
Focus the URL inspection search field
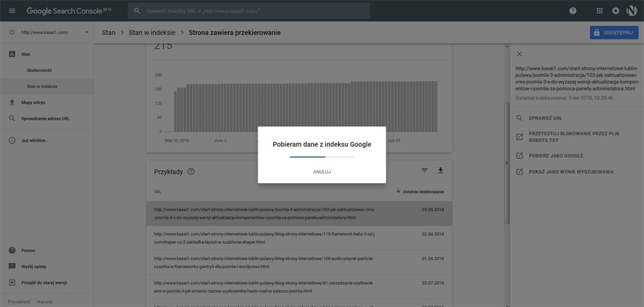[x=248, y=11]
